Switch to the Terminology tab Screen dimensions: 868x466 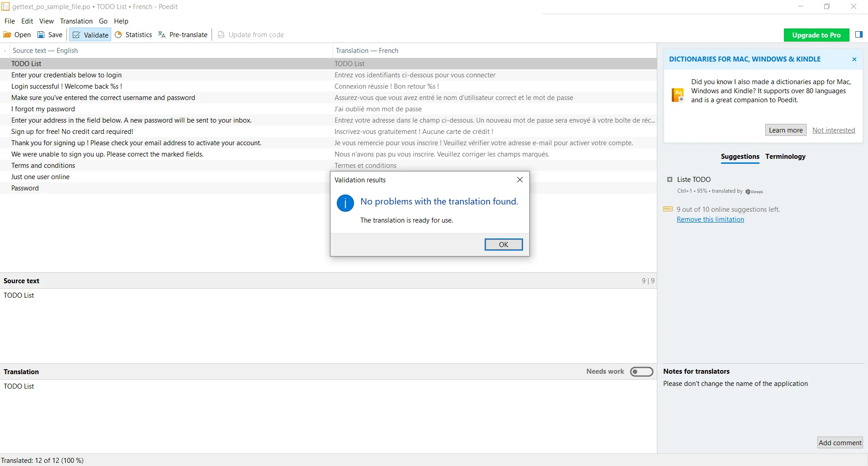[x=785, y=157]
